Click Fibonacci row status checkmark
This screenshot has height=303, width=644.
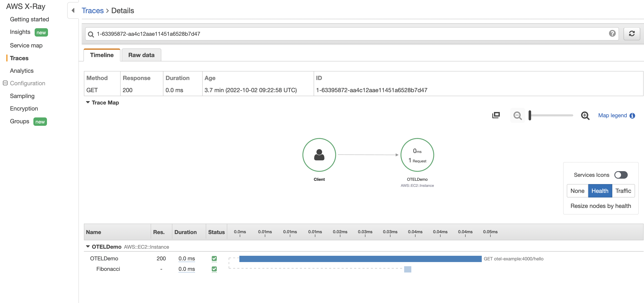coord(214,269)
